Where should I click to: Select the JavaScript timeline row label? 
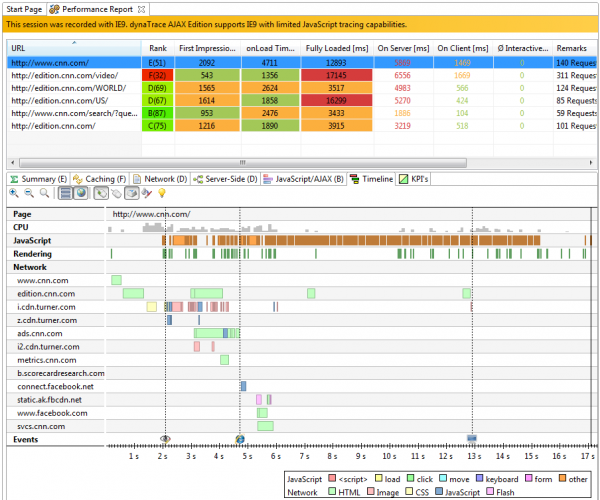tap(32, 241)
